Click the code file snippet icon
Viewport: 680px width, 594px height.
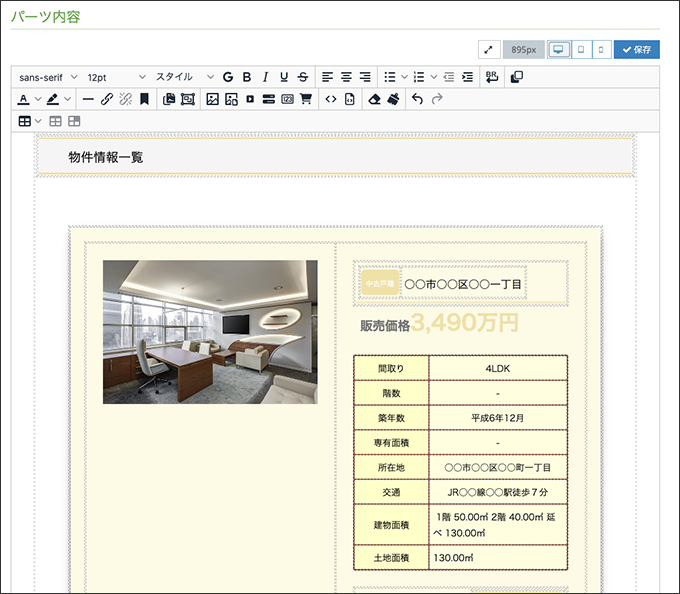click(x=350, y=99)
